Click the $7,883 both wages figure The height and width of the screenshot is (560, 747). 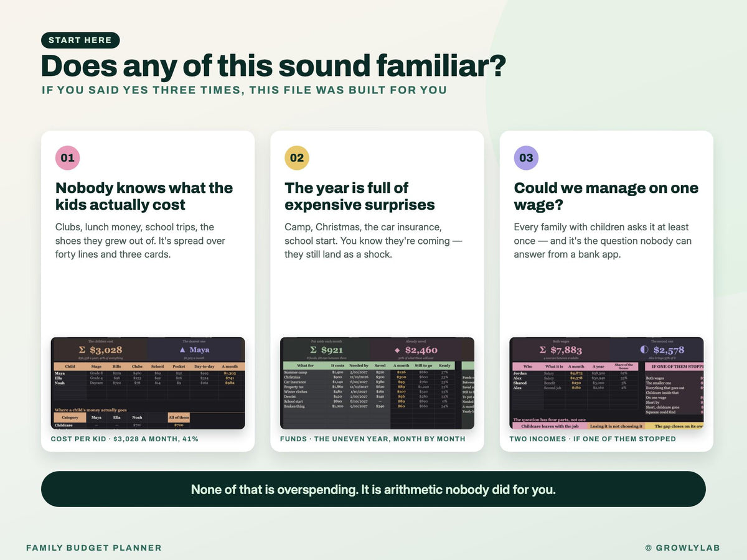[566, 350]
